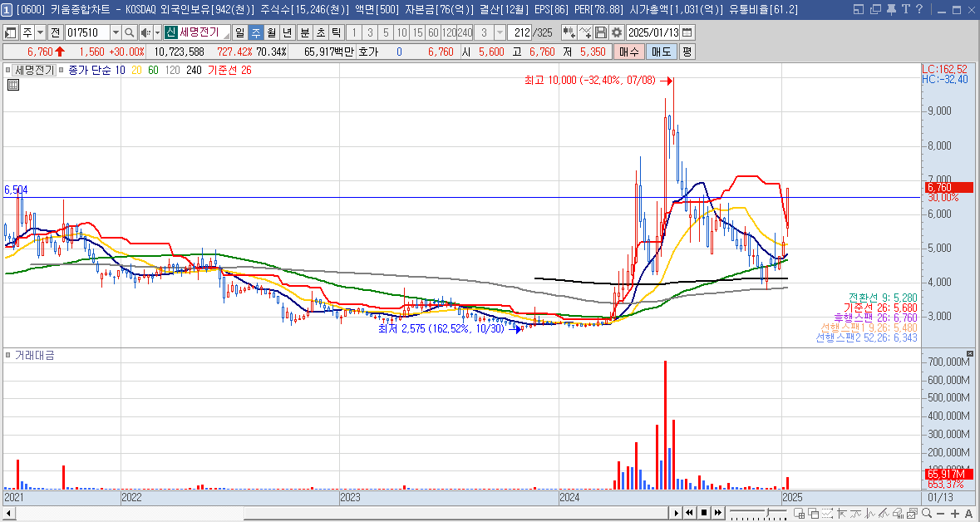The width and height of the screenshot is (980, 522).
Task: Click the dotted chart range icon in the bottom toolbar
Action: pos(828,513)
